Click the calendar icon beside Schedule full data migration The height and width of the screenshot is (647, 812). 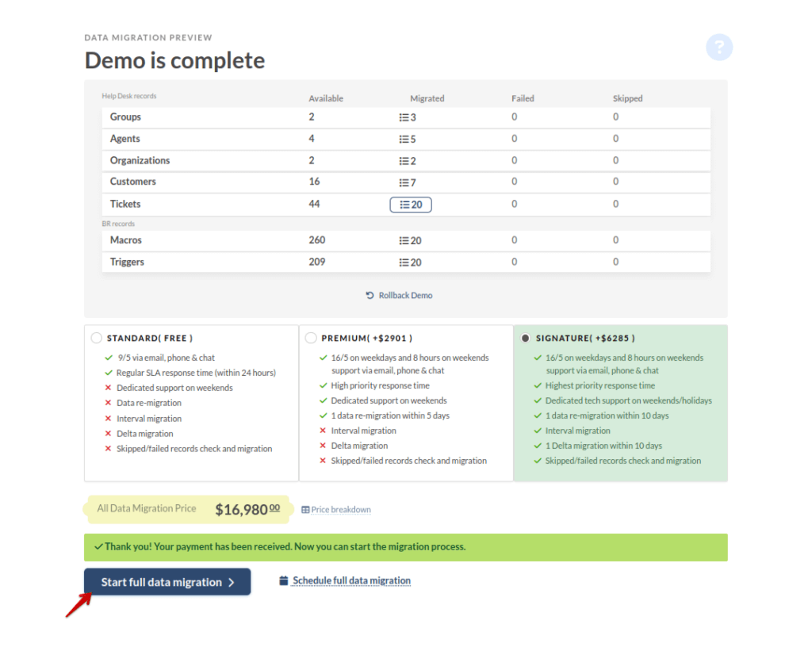(284, 580)
